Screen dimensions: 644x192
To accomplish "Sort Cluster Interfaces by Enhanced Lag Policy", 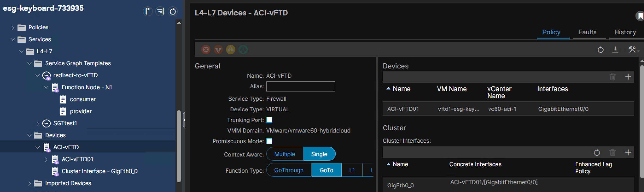I will tap(594, 168).
